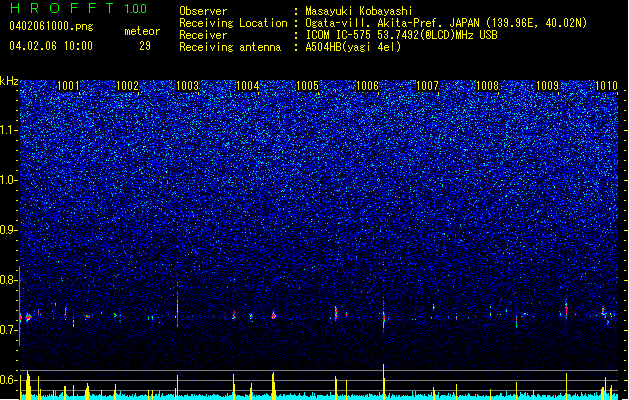The image size is (629, 400).
Task: Select the file name 0402061000.png
Action: tap(51, 26)
